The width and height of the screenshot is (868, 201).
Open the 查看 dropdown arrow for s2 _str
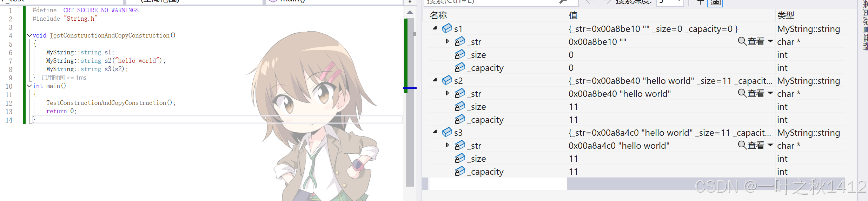770,93
